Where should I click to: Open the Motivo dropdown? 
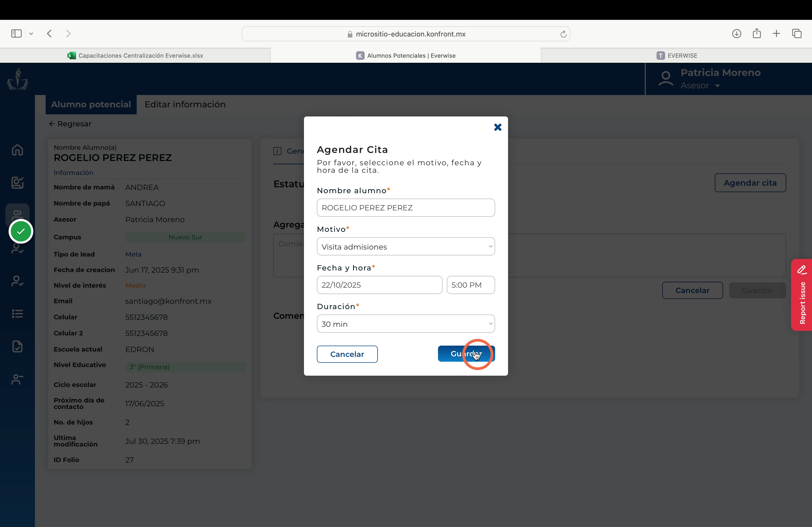(x=406, y=246)
